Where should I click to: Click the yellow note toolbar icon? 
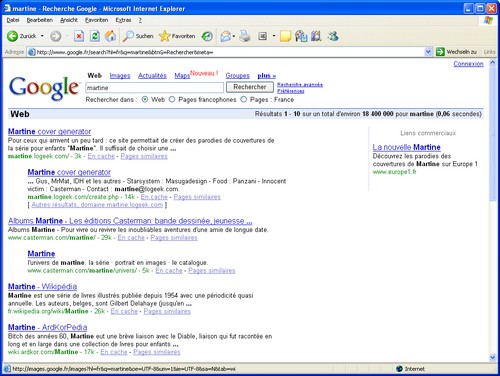pyautogui.click(x=285, y=36)
